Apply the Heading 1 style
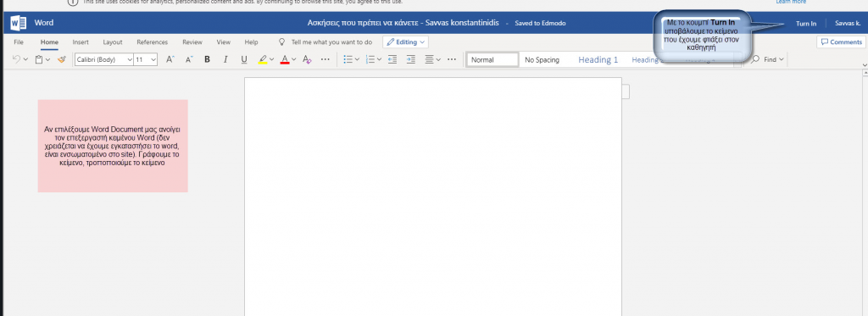Image resolution: width=868 pixels, height=316 pixels. point(598,60)
